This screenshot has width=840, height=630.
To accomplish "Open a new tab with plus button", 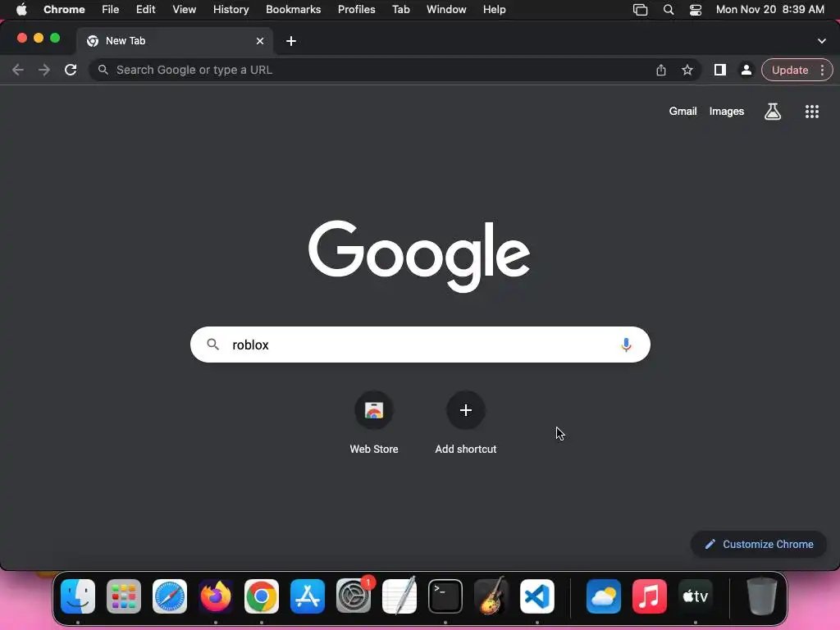I will tap(291, 41).
